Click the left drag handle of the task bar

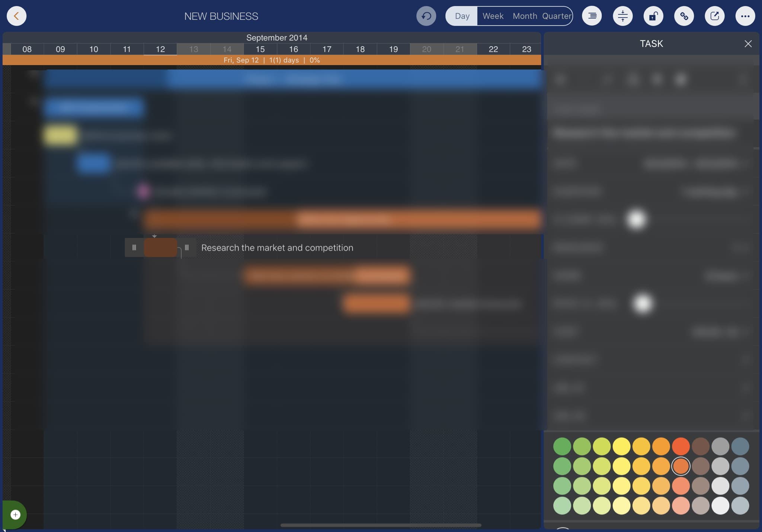[x=134, y=248]
